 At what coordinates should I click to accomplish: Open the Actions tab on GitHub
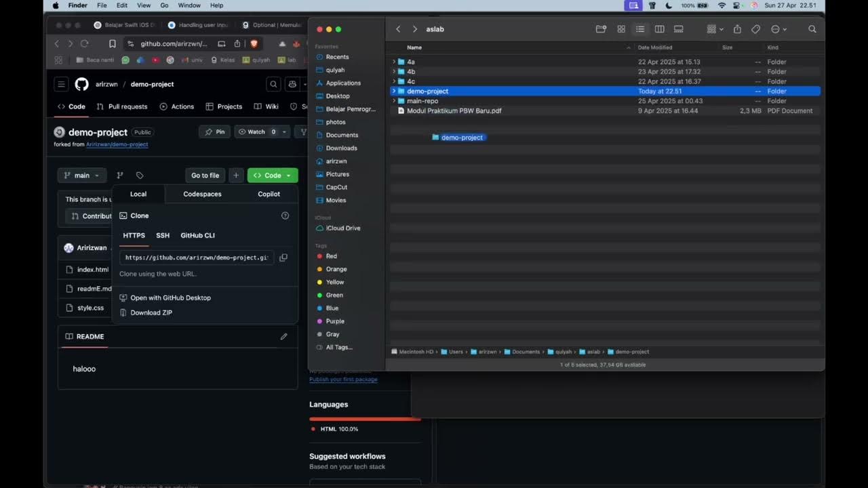[177, 106]
